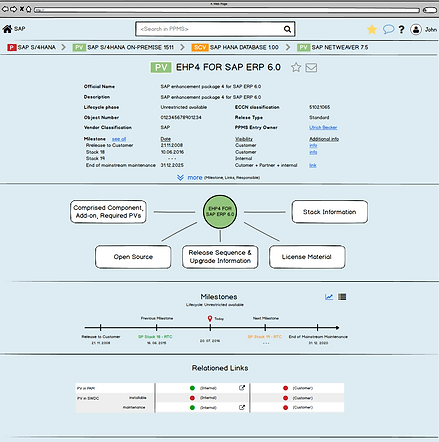Favorite EHP4 with outline star

pos(296,67)
